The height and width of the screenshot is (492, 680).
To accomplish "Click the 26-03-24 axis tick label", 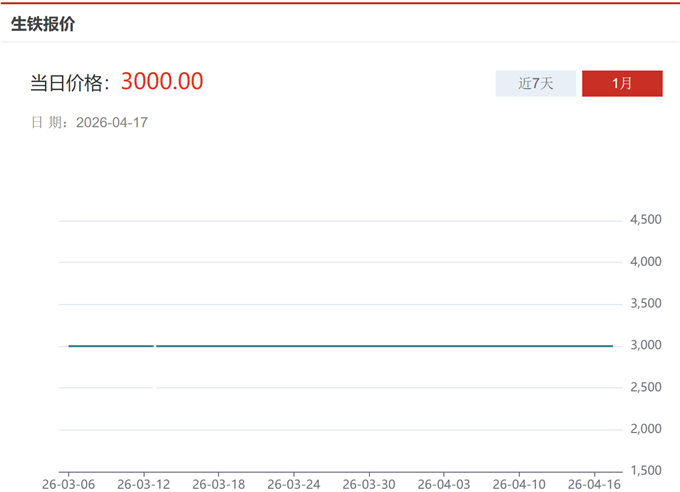I will click(x=294, y=483).
